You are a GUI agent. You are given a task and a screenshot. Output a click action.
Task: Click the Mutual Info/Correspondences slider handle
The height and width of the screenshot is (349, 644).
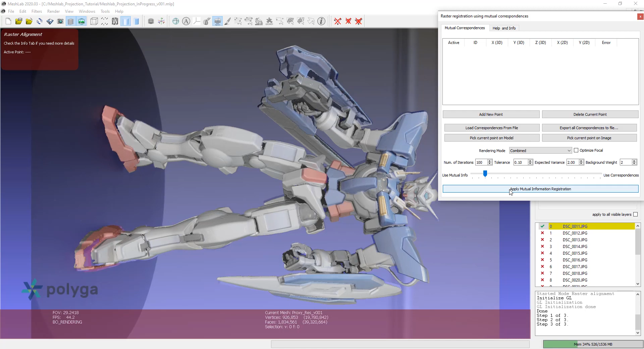[485, 173]
